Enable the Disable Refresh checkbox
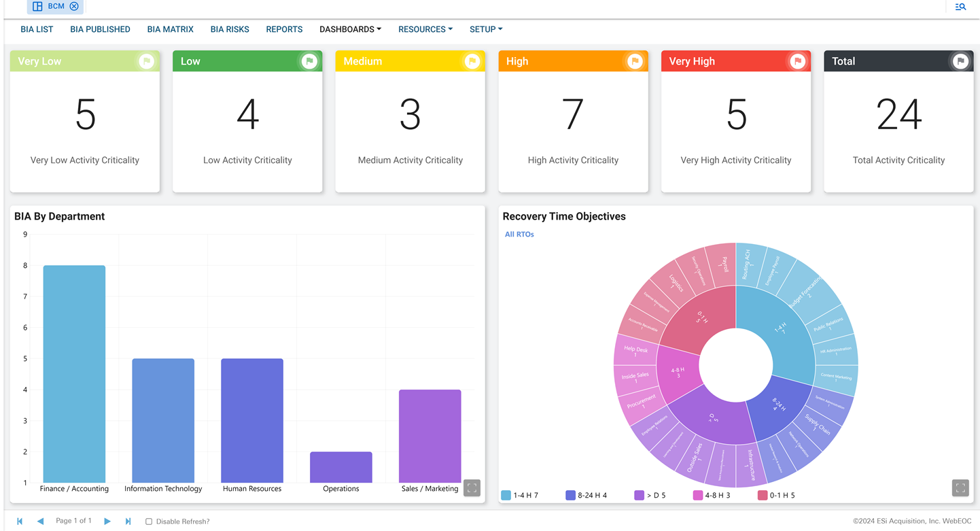The image size is (980, 531). point(148,521)
